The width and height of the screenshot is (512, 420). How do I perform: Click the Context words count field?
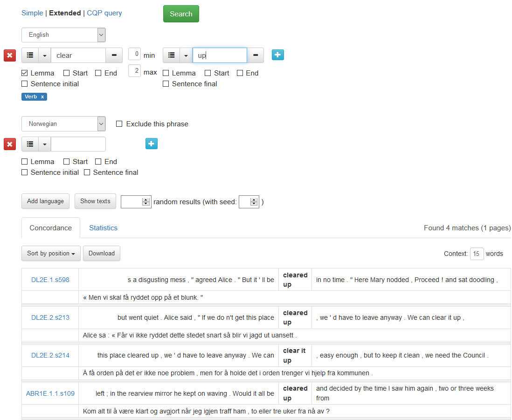[477, 254]
